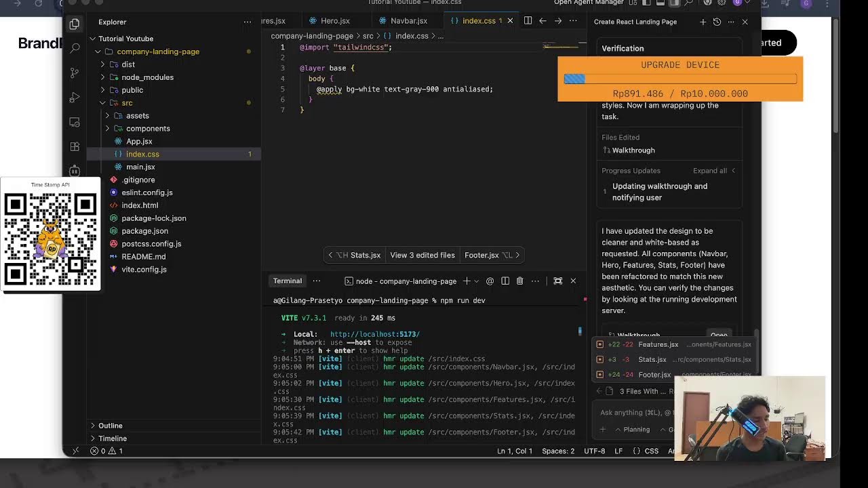
Task: Open the Walkthrough file under Files Edited
Action: [633, 150]
